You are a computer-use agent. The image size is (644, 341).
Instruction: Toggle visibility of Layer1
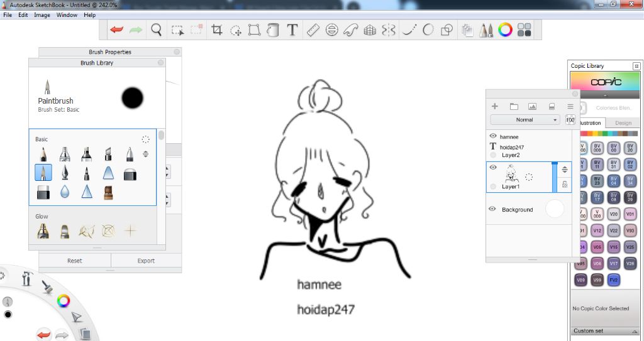point(493,167)
